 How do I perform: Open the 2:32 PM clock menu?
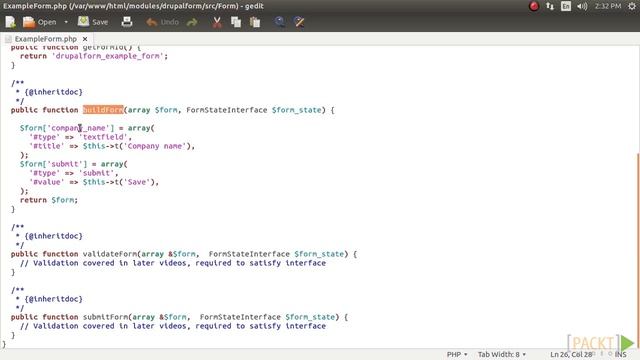click(x=608, y=6)
